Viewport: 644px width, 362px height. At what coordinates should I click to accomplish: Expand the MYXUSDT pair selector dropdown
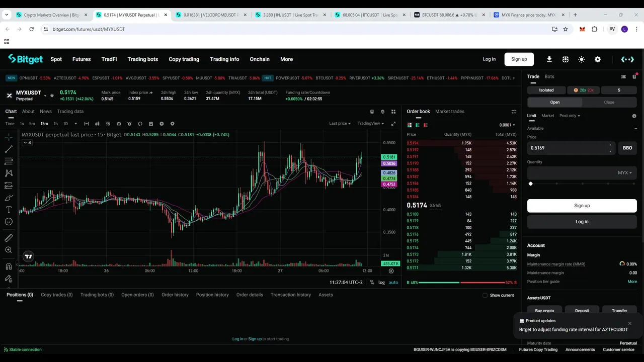(45, 96)
